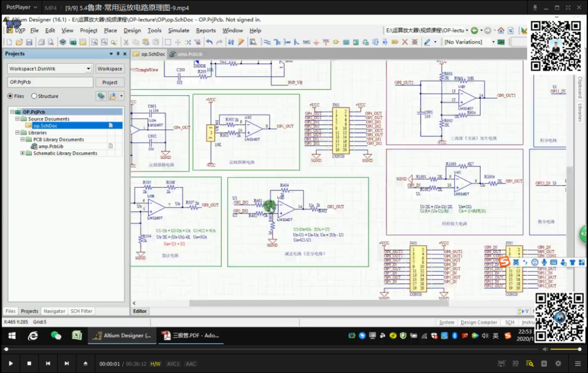588x373 pixels.
Task: Play the video in PotPlayer
Action: coord(10,363)
